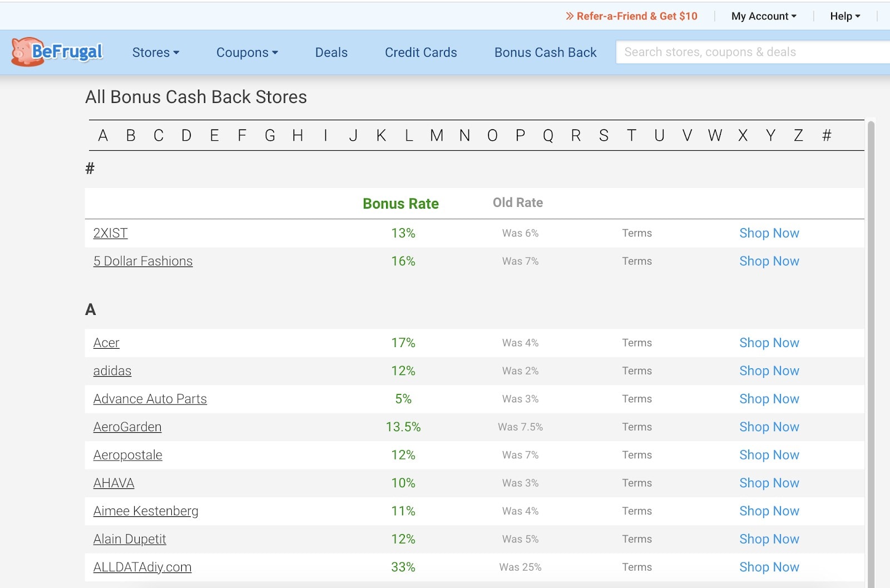Go to the Deals page

331,52
